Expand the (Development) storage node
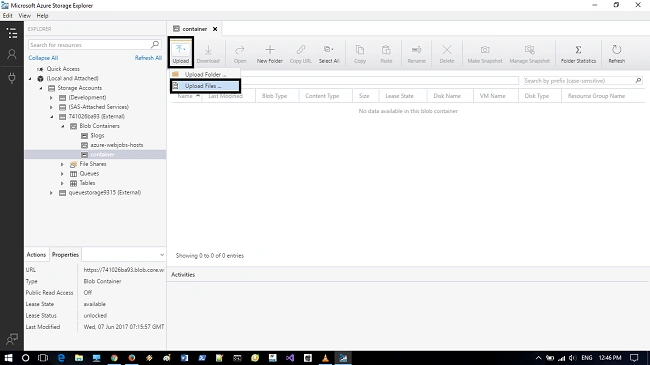 51,97
